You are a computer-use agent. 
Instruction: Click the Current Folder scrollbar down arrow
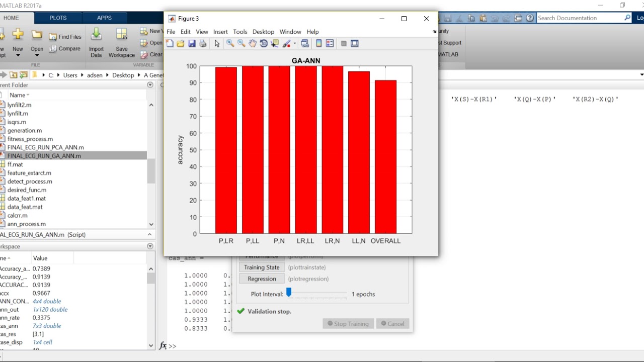pos(151,224)
